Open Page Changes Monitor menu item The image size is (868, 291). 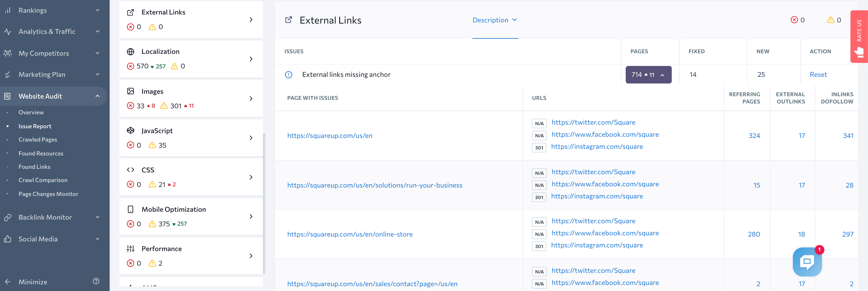coord(48,194)
